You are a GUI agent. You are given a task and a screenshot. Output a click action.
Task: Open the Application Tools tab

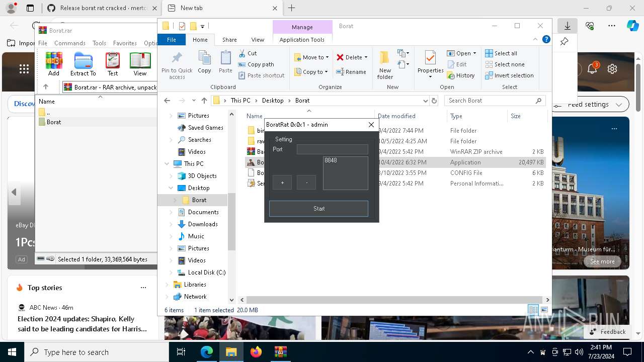(302, 40)
